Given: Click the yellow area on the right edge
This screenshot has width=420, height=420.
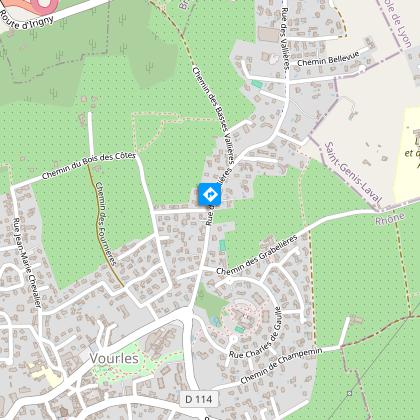Looking at the screenshot, I should 407,152.
